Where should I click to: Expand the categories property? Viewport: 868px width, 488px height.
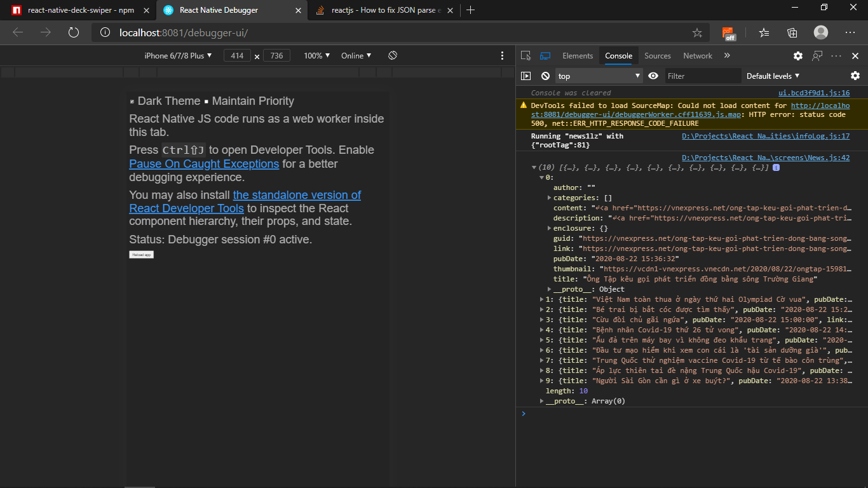click(x=549, y=198)
